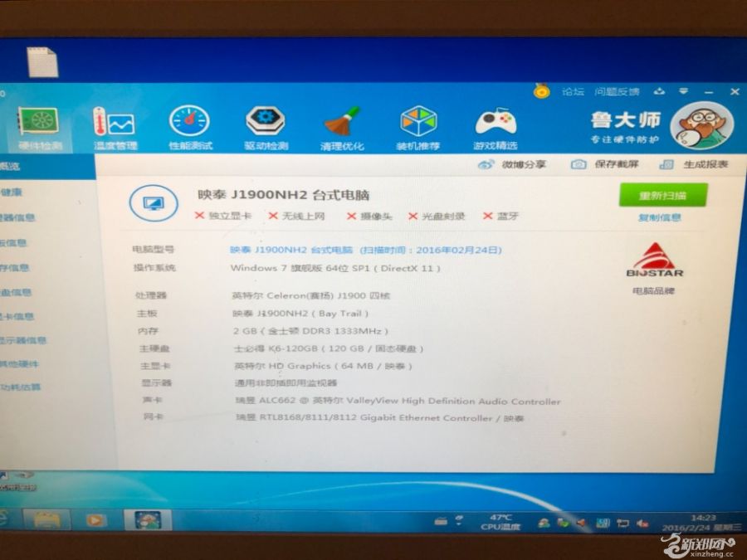Click the 复制信息 copy info link
747x560 pixels.
[659, 217]
